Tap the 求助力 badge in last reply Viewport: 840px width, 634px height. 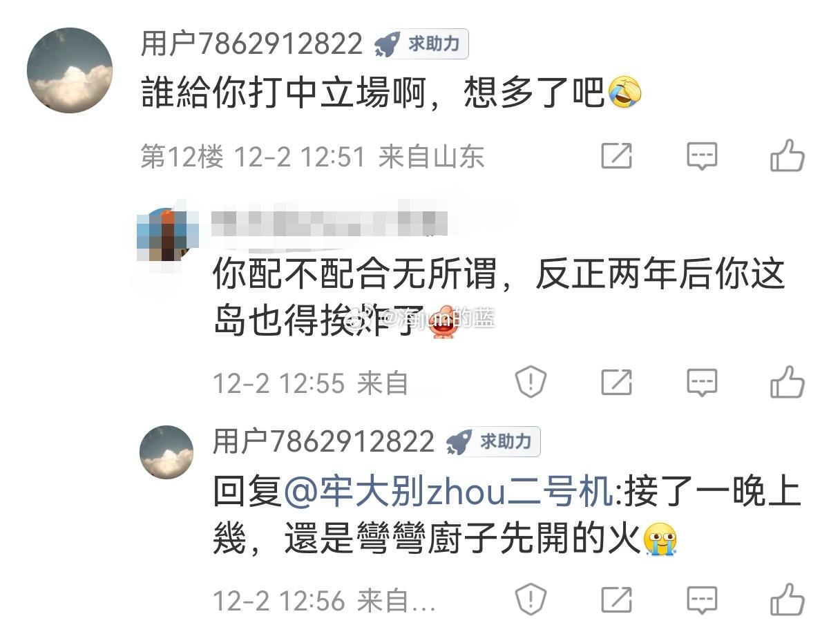pyautogui.click(x=493, y=442)
